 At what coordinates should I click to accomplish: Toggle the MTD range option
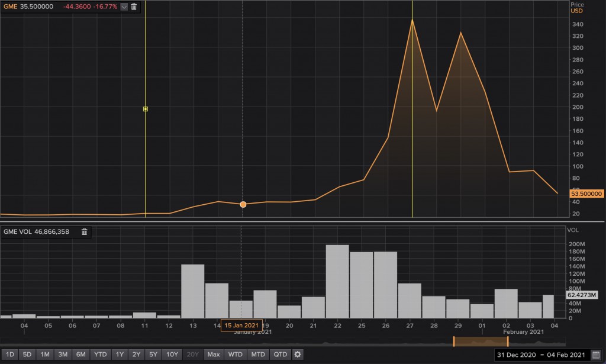click(x=258, y=354)
